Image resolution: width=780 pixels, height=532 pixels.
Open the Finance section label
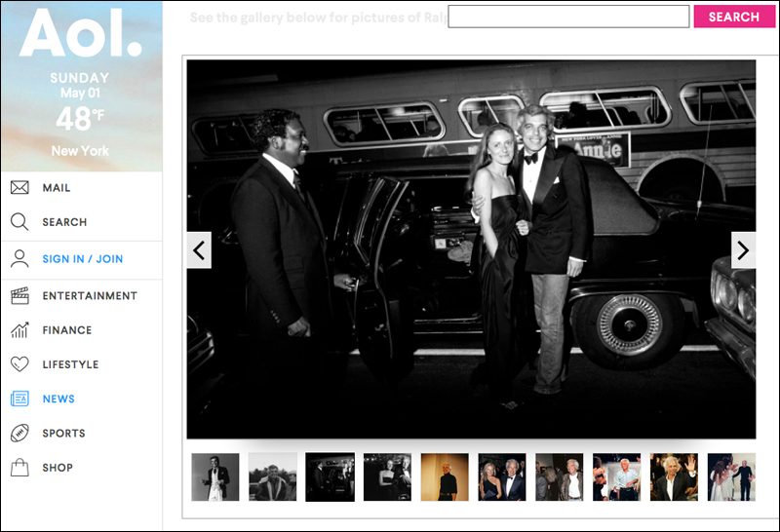[66, 330]
